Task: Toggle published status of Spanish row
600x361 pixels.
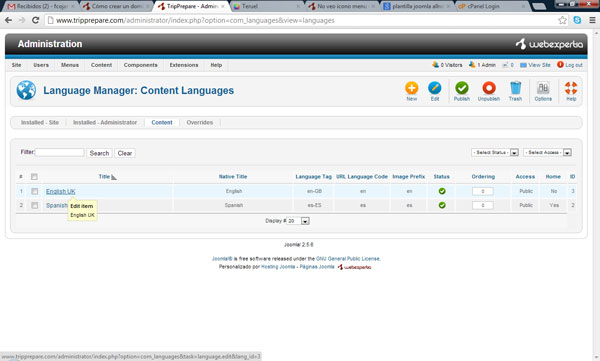Action: [x=442, y=205]
